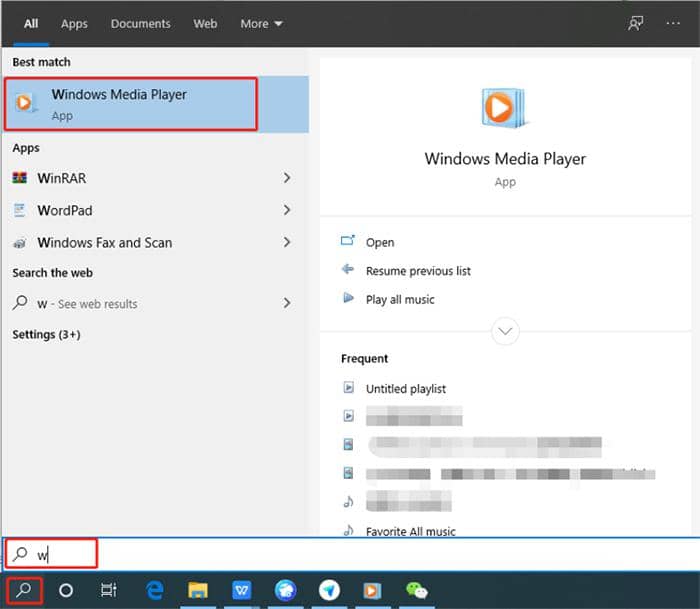The width and height of the screenshot is (700, 609).
Task: Open Windows Media Player on taskbar
Action: tap(372, 590)
